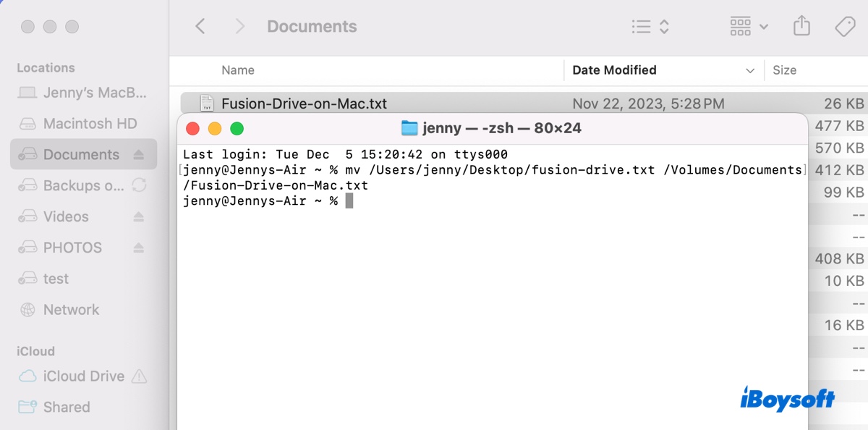Open list view options switcher

[650, 27]
